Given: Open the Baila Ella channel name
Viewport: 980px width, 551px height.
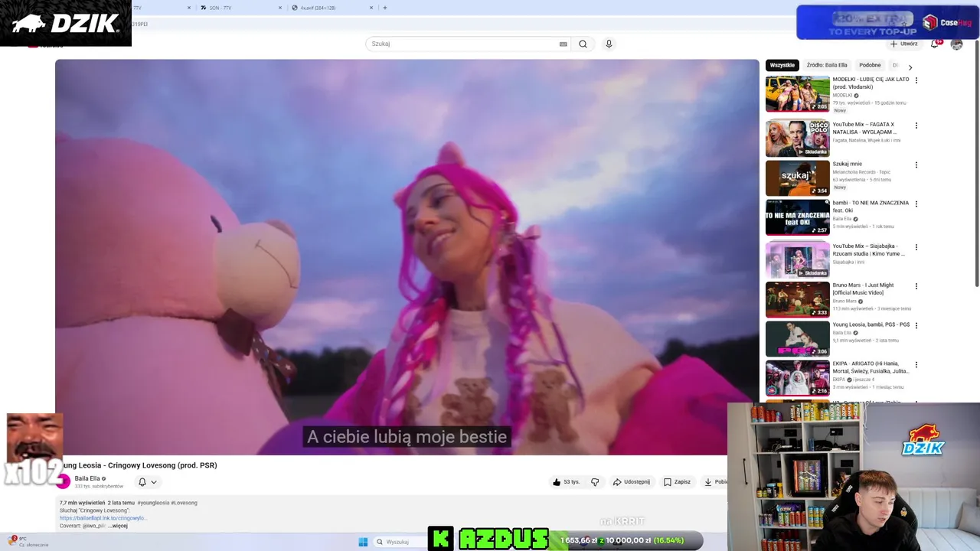Looking at the screenshot, I should coord(87,478).
